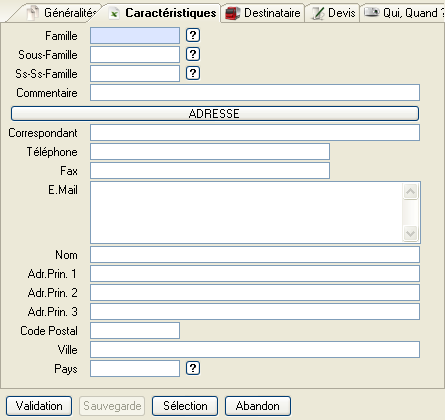
Task: Open the Ss-Ss-Famille lookup question mark icon
Action: pos(193,73)
